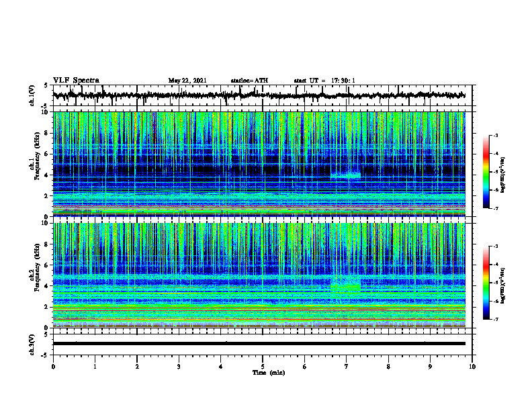Click the ch.2 colorbar log(PSD) unit label
This screenshot has height=411, width=532.
click(x=503, y=285)
